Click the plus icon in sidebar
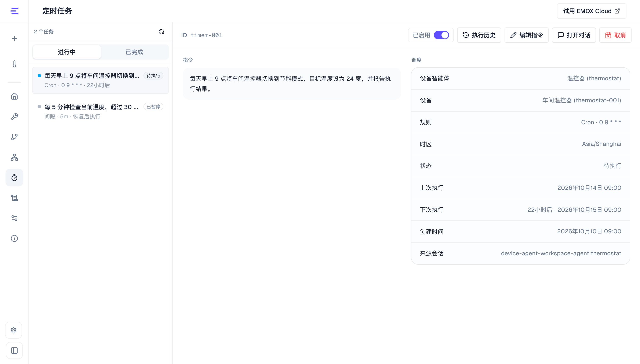Screen dimensions: 640x364 coord(14,38)
